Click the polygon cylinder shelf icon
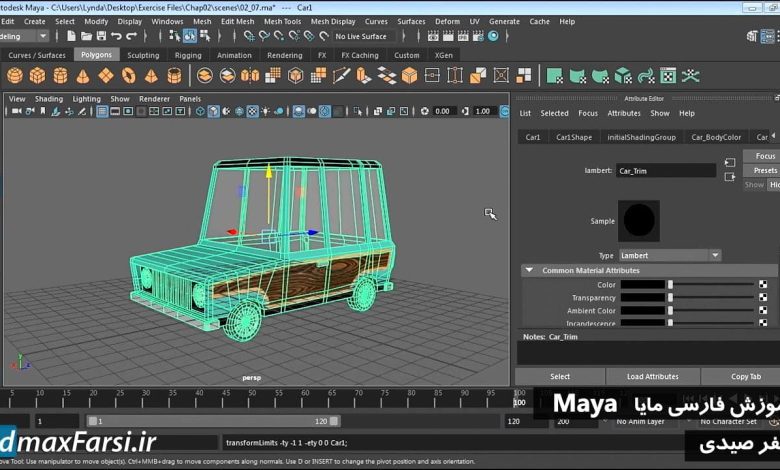 [60, 75]
